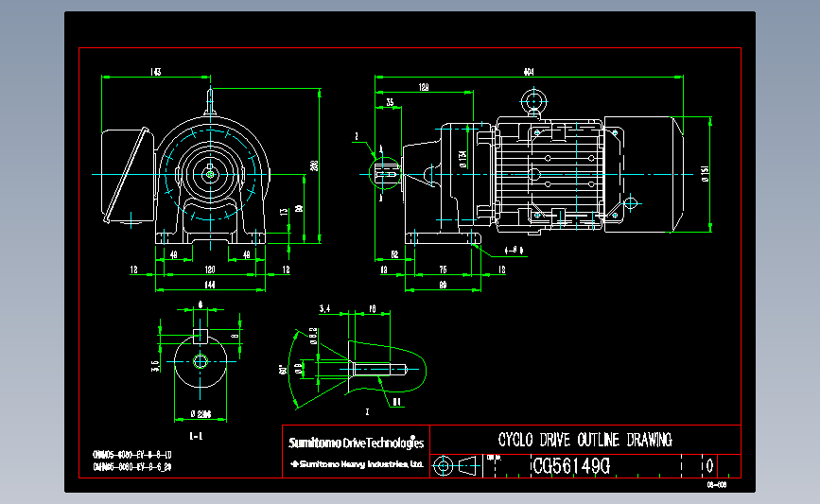The height and width of the screenshot is (504, 820).
Task: Select the motor fan cover in the side view
Action: tap(644, 174)
